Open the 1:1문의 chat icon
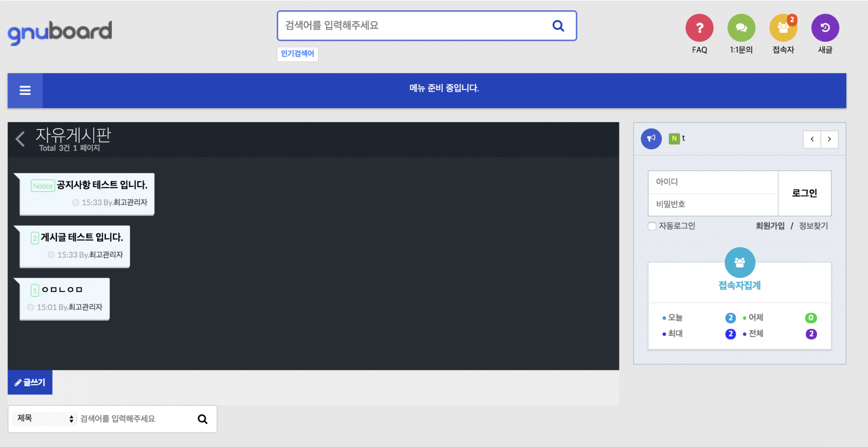This screenshot has height=447, width=868. [x=741, y=28]
